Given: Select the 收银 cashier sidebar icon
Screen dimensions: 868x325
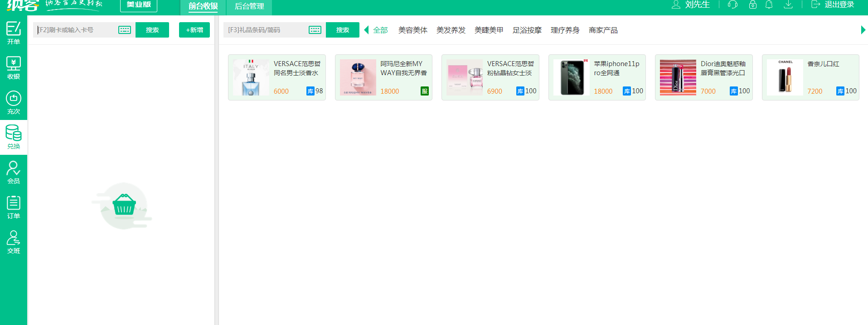Looking at the screenshot, I should coord(14,67).
